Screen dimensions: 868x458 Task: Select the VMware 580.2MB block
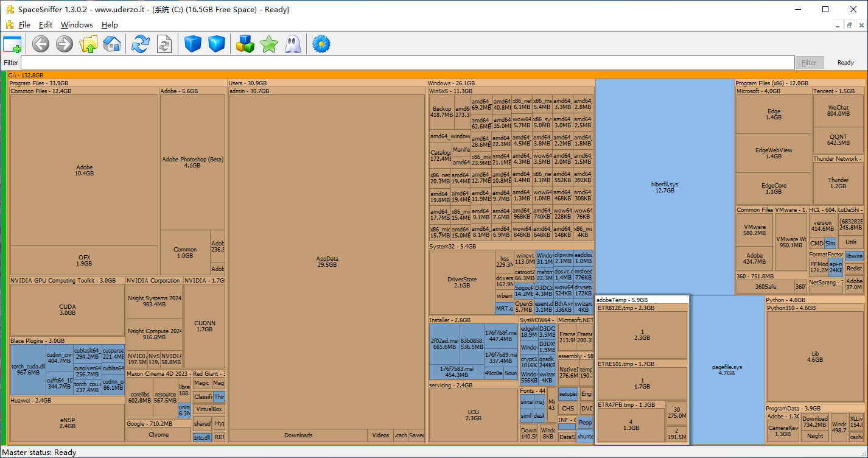[755, 230]
